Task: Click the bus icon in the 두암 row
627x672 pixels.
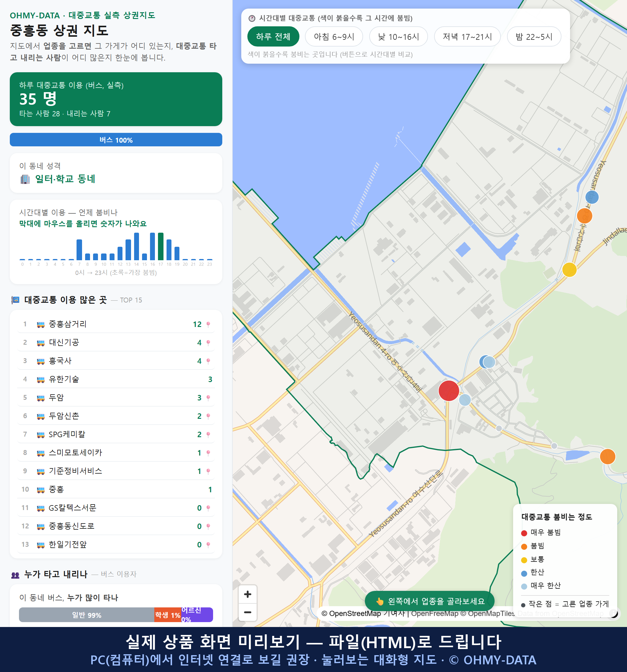Action: coord(40,398)
